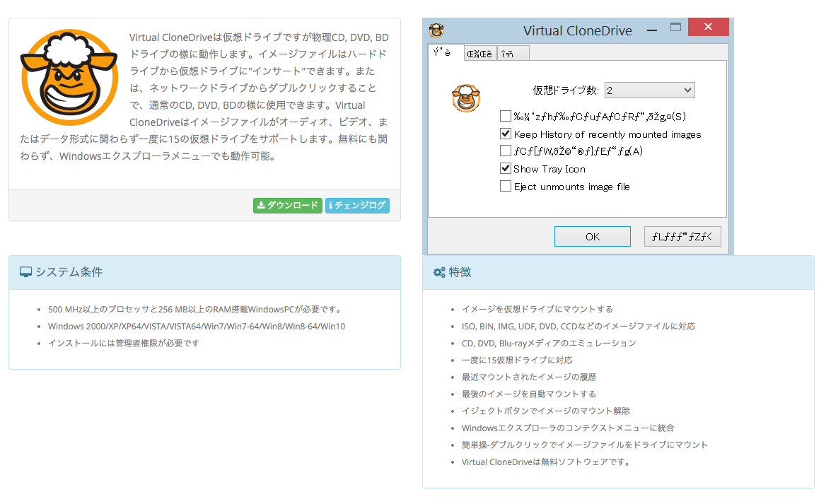Maximize the Virtual CloneDrive dialog
The width and height of the screenshot is (826, 504).
(x=675, y=27)
